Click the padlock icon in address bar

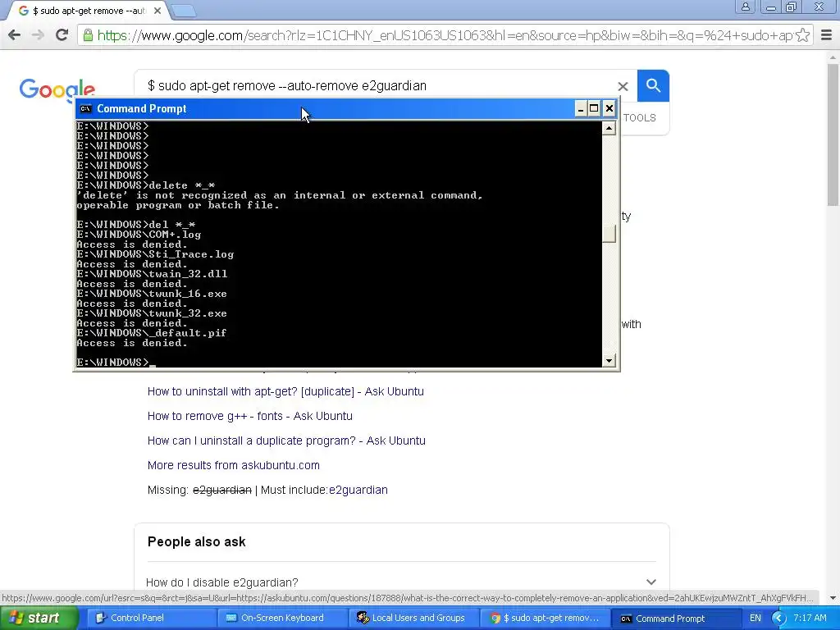[88, 35]
